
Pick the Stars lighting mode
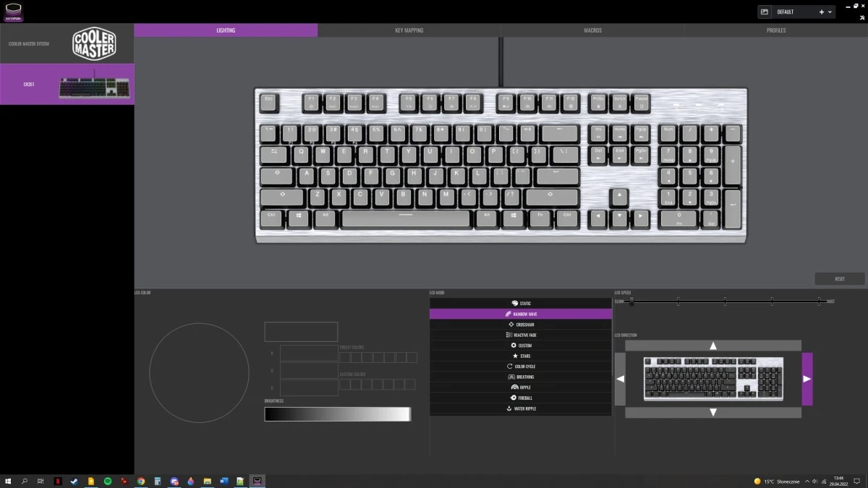click(x=521, y=356)
